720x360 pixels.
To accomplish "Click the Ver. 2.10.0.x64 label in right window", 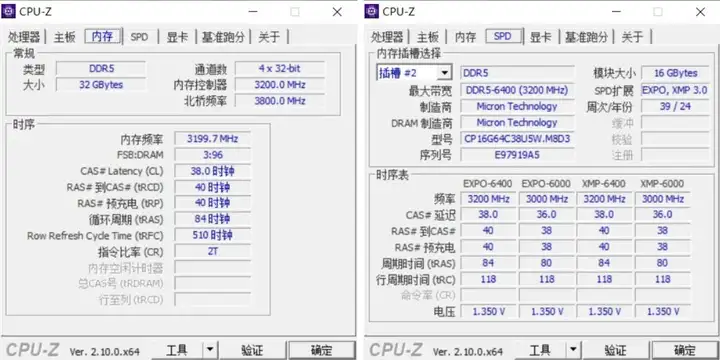I will coord(467,352).
